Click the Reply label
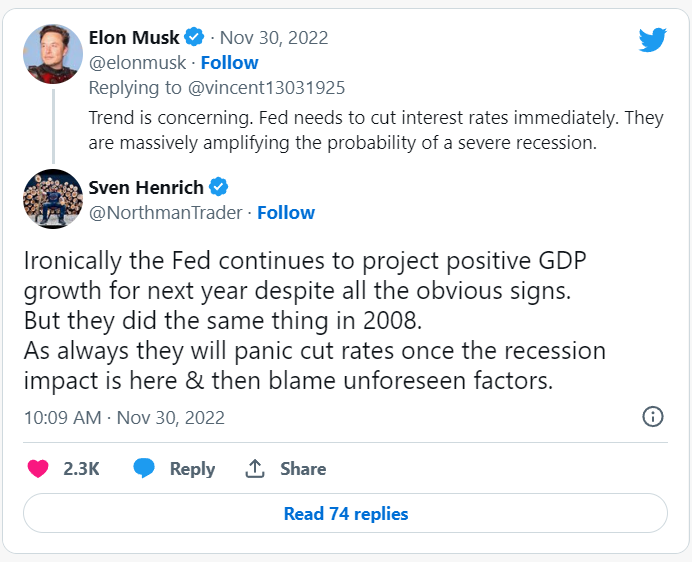 point(192,468)
